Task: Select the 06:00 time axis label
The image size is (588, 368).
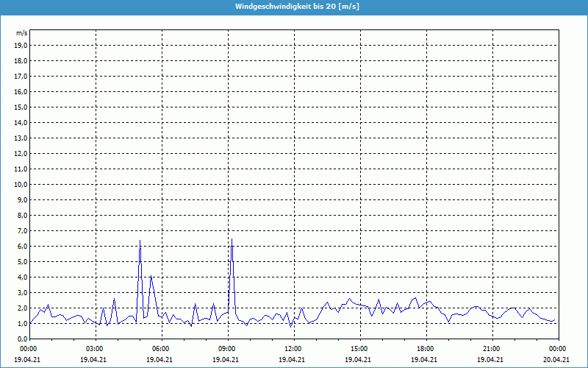Action: tap(161, 349)
